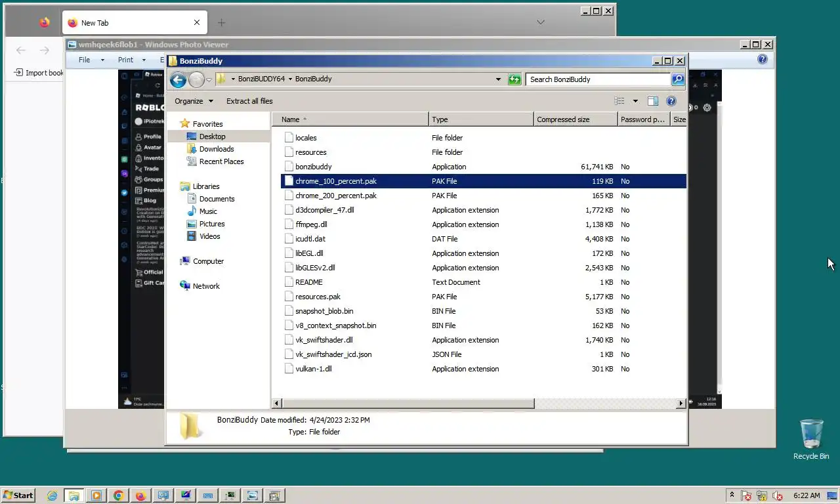The image size is (840, 504).
Task: Switch to the New Tab in Firefox
Action: tap(135, 22)
